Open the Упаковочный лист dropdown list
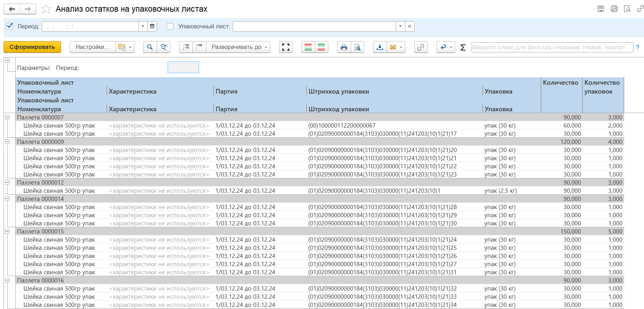Screen dimensions: 644x309 [400, 26]
